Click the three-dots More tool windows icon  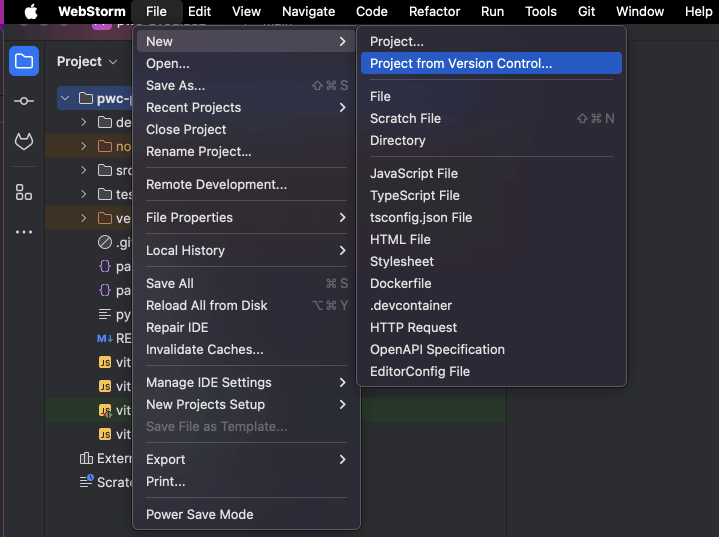coord(24,233)
